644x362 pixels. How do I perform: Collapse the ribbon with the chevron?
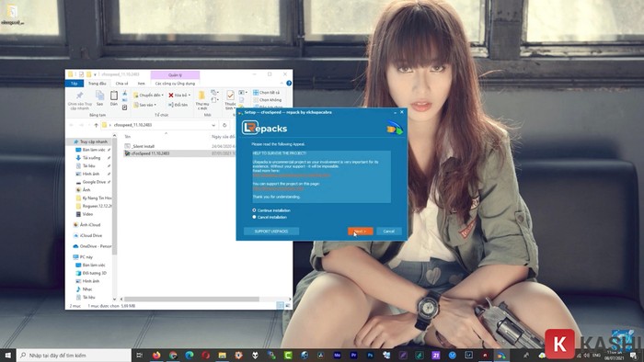[282, 84]
